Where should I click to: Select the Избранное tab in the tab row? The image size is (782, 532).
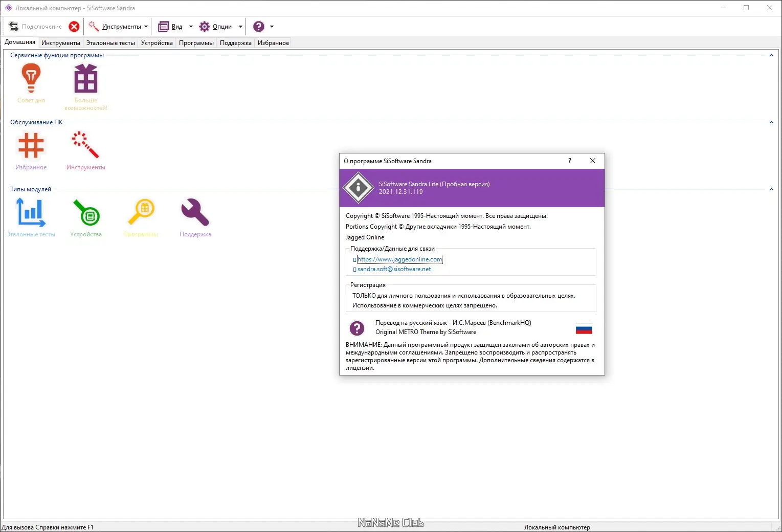[273, 43]
